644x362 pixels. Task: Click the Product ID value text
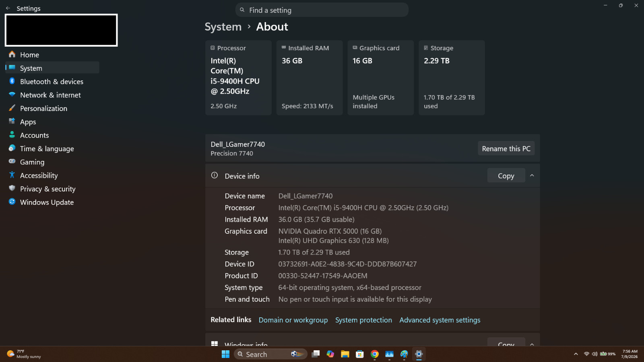(323, 276)
